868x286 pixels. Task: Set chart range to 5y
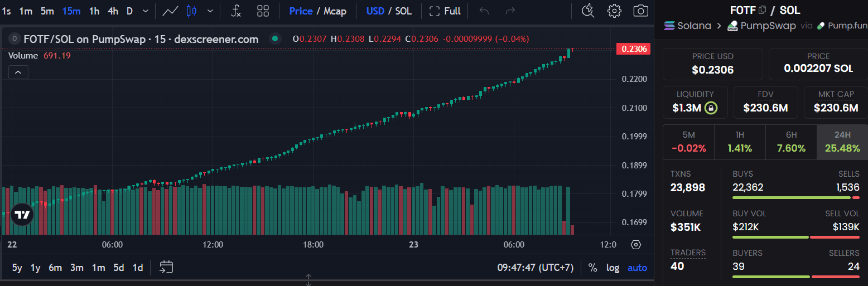coord(17,268)
